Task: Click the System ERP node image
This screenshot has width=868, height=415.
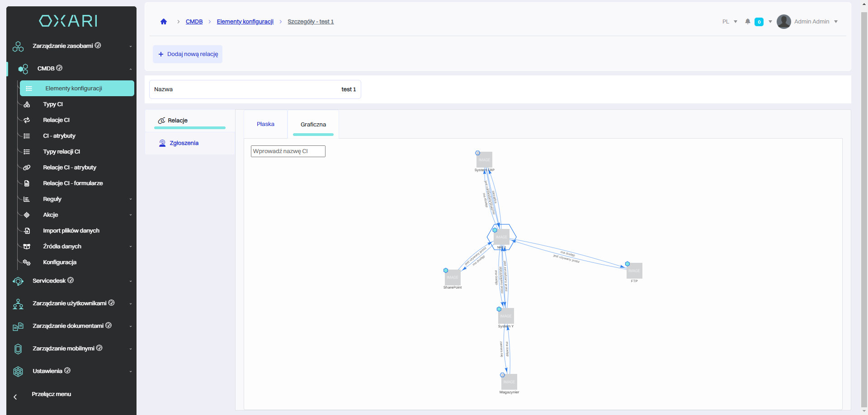Action: coord(484,160)
